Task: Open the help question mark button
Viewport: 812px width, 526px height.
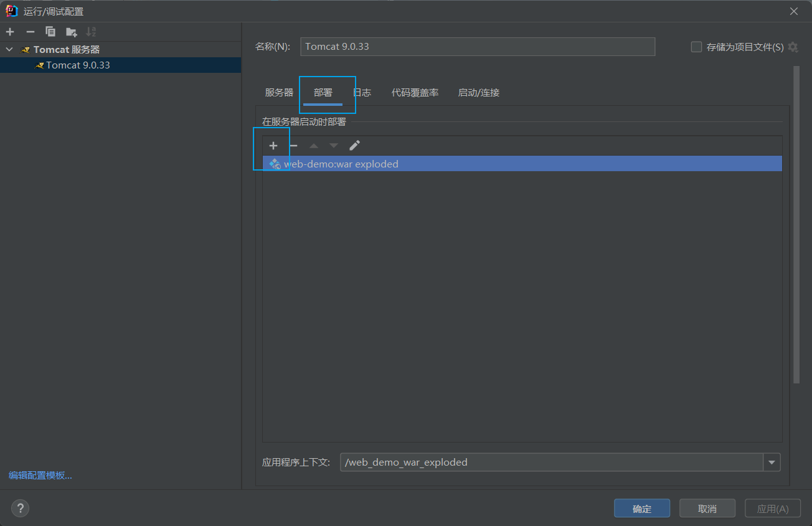Action: (21, 508)
